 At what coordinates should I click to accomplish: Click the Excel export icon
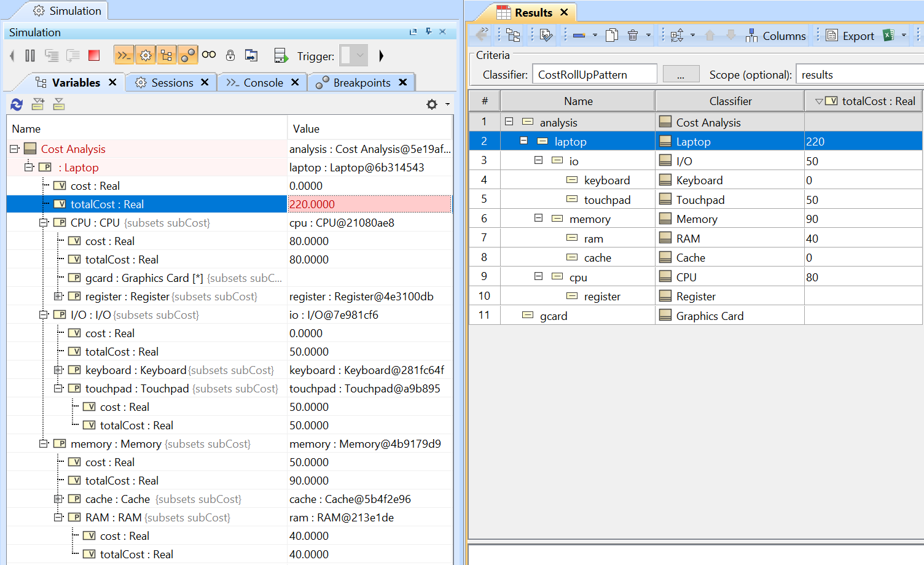[888, 36]
